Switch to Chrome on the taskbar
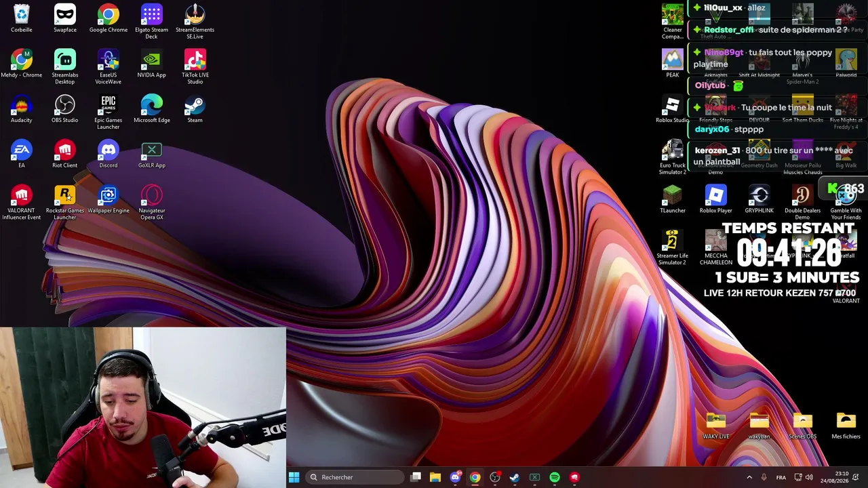This screenshot has width=868, height=488. [x=475, y=477]
